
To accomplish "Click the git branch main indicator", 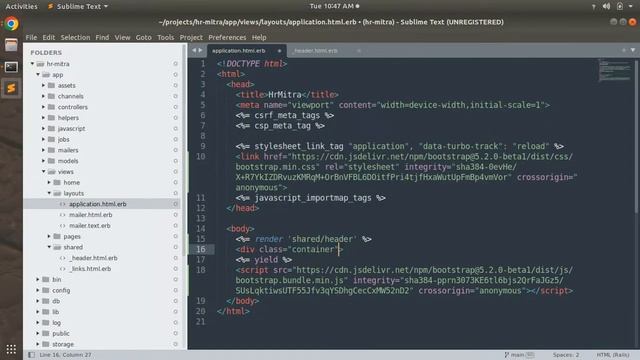I will click(518, 355).
